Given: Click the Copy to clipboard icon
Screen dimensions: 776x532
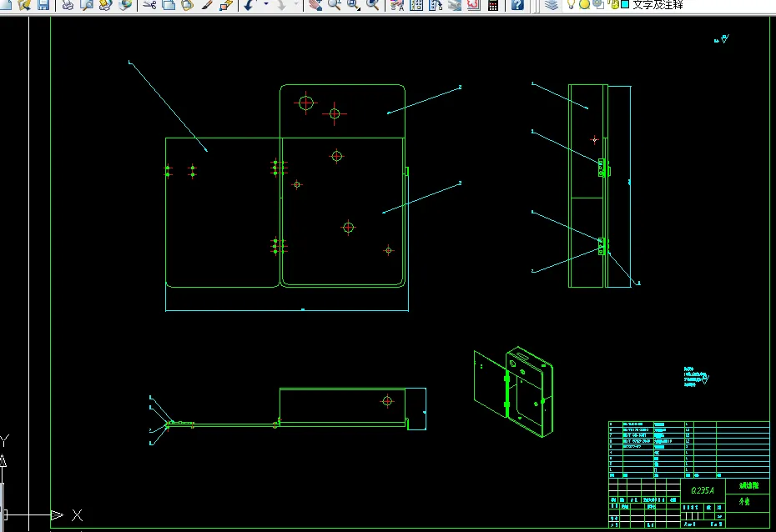Looking at the screenshot, I should click(x=169, y=5).
